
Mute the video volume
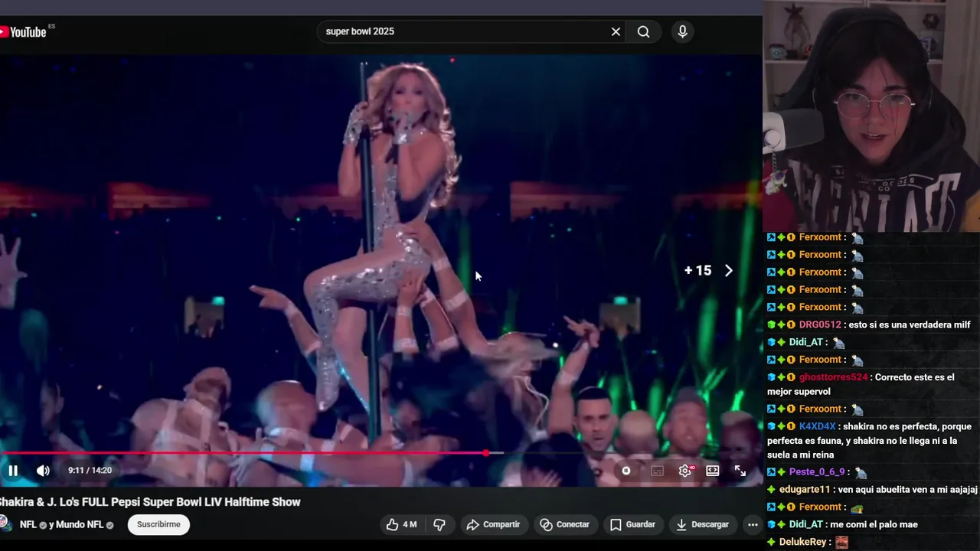tap(43, 471)
